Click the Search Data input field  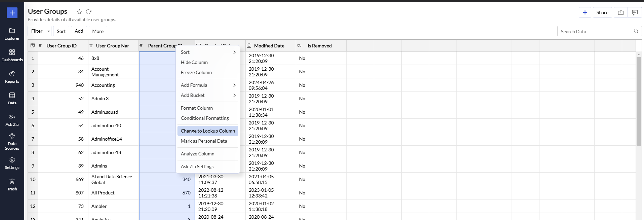tap(596, 32)
